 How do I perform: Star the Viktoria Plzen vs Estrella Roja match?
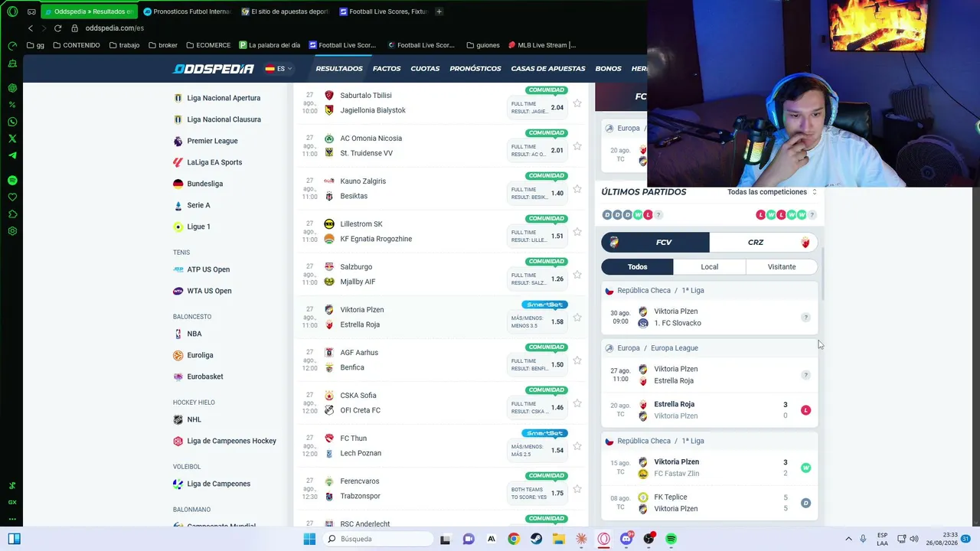tap(577, 318)
